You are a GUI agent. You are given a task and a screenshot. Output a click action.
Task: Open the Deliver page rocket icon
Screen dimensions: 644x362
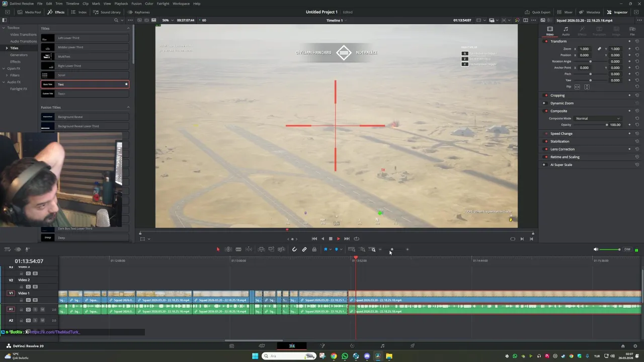pos(413,346)
